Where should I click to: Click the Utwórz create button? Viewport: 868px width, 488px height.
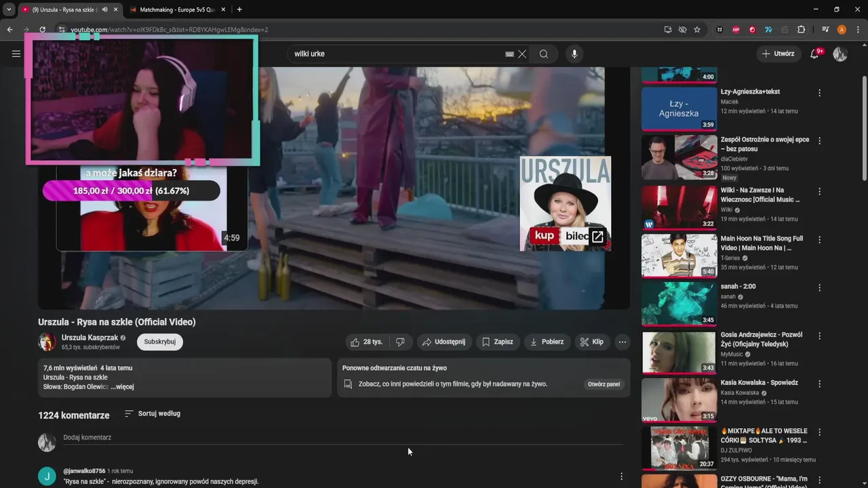pyautogui.click(x=778, y=54)
